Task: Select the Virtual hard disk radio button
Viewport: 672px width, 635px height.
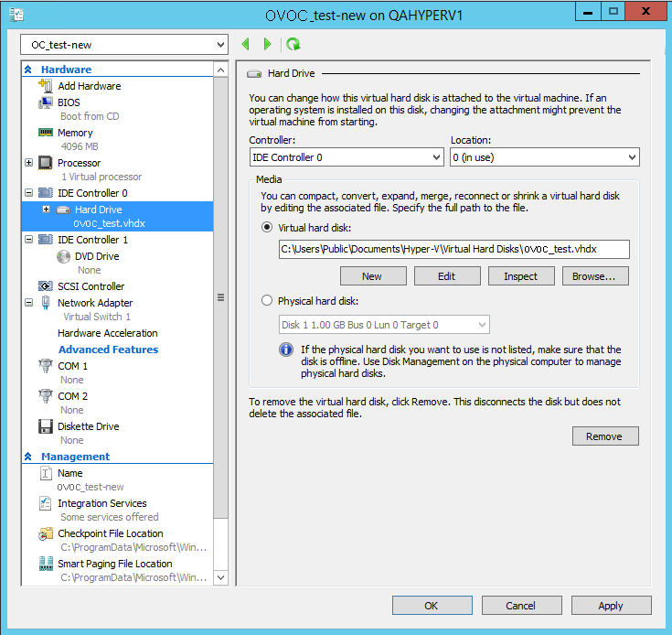Action: (267, 228)
